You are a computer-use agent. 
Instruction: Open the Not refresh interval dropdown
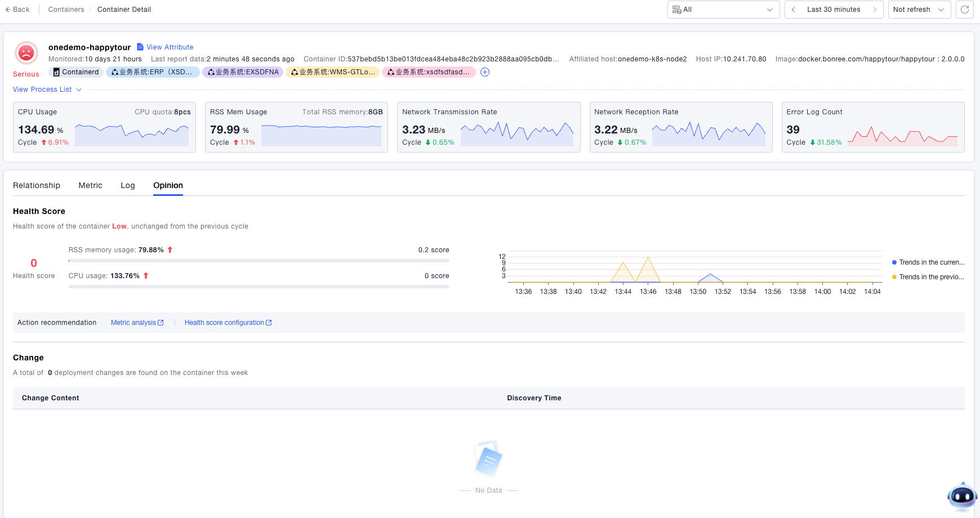tap(919, 10)
